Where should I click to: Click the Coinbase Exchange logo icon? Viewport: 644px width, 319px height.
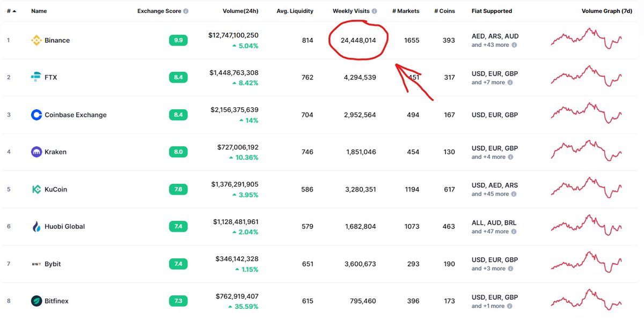pos(36,115)
